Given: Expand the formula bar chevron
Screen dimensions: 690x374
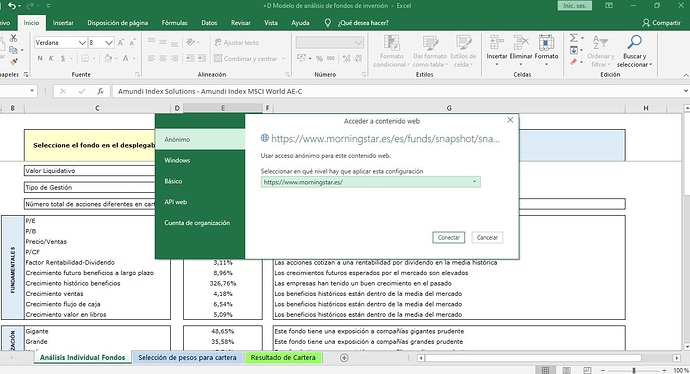Looking at the screenshot, I should click(x=686, y=91).
